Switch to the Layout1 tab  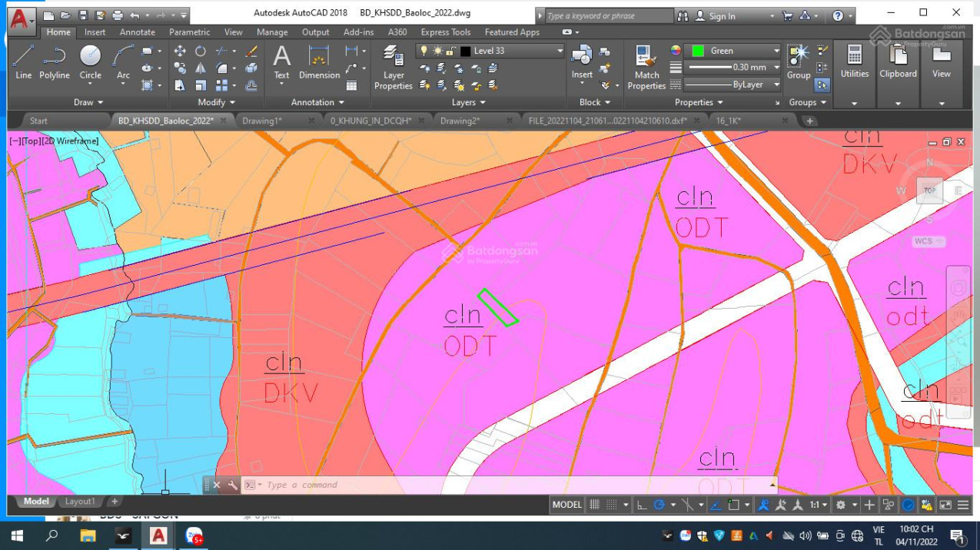(80, 502)
